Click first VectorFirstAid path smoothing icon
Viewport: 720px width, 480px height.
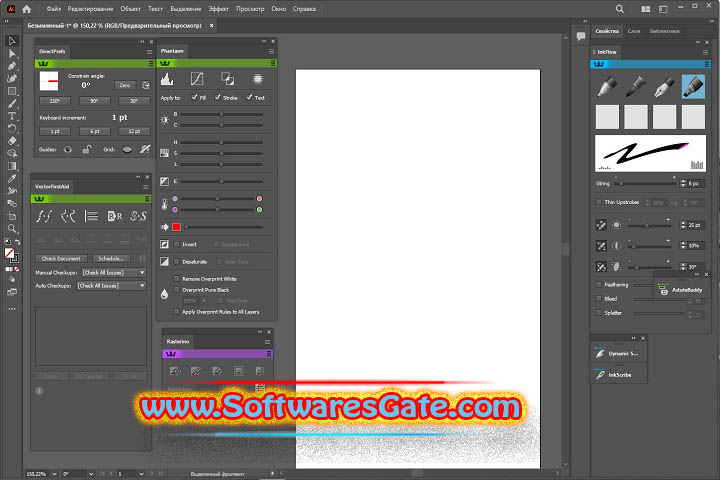pos(44,216)
